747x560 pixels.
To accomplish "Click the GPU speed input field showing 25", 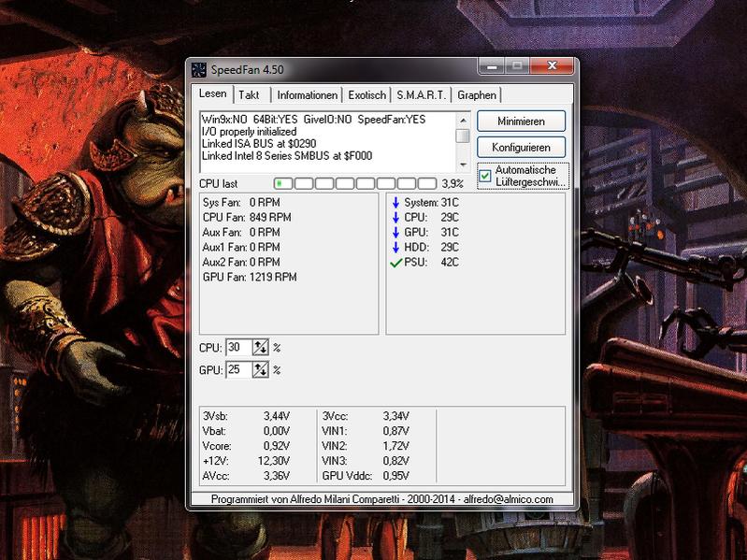I will tap(238, 369).
